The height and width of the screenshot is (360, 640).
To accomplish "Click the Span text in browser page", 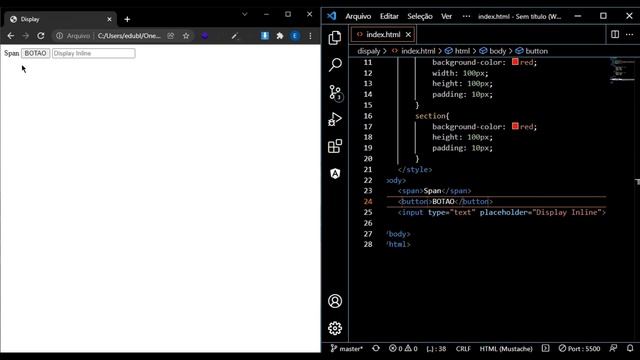I will 11,53.
